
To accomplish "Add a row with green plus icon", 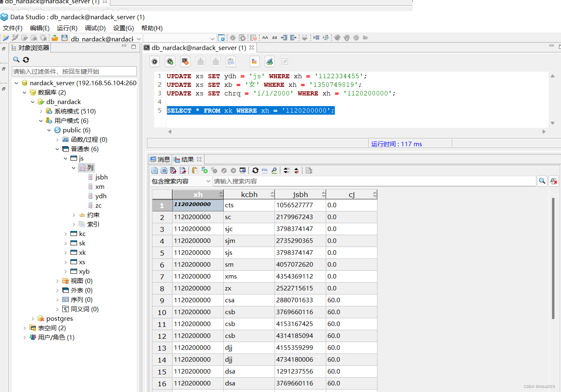I will 205,170.
